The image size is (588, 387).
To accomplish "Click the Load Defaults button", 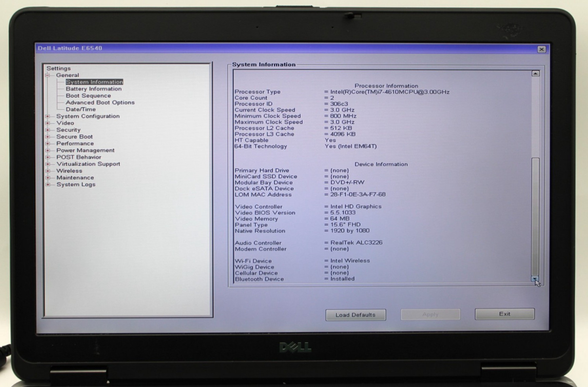I will [x=356, y=315].
